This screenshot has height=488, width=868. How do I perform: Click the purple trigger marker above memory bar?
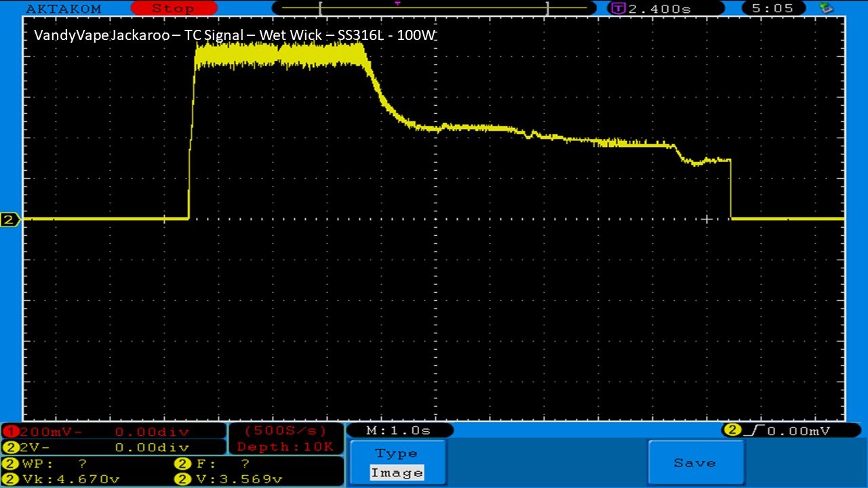pyautogui.click(x=397, y=3)
